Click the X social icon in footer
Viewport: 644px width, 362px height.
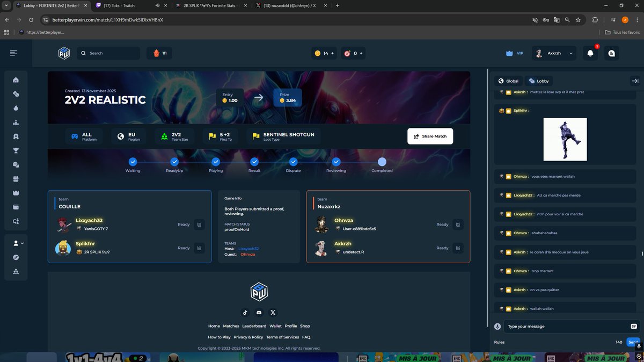coord(273,312)
